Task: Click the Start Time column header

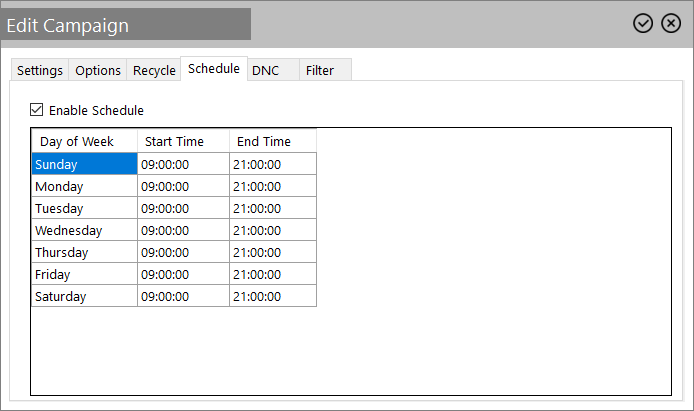Action: pos(183,141)
